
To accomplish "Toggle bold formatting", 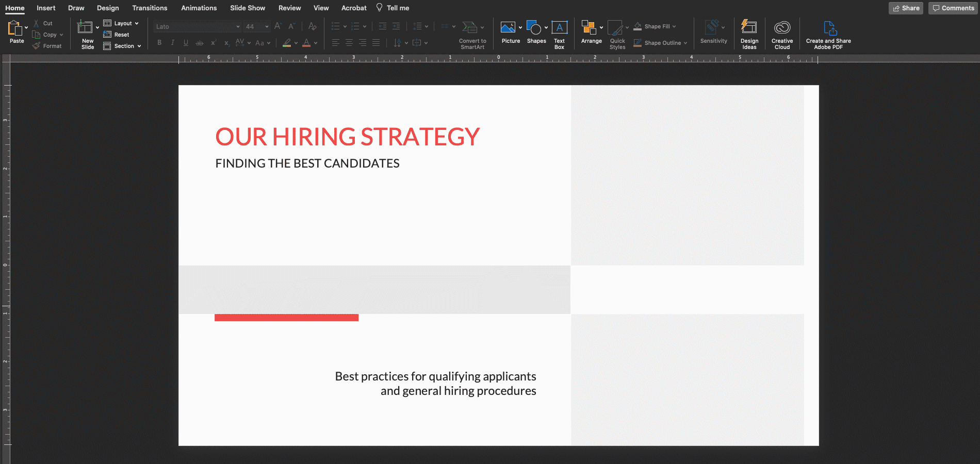I will [159, 43].
